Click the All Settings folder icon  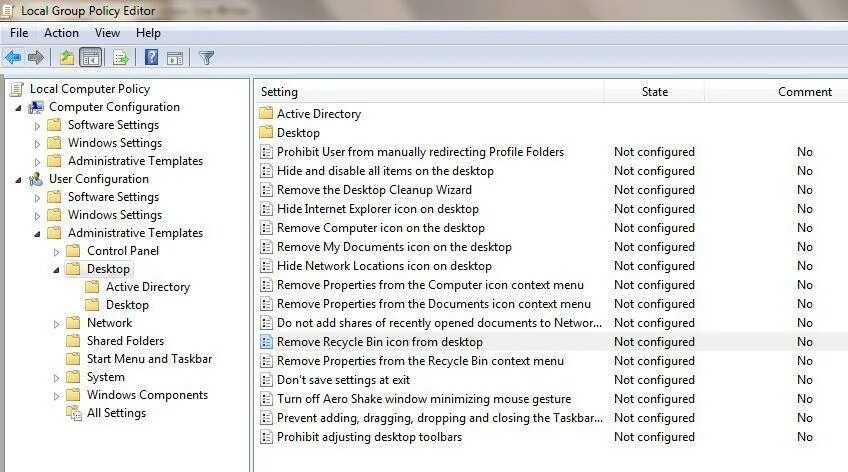(x=74, y=413)
